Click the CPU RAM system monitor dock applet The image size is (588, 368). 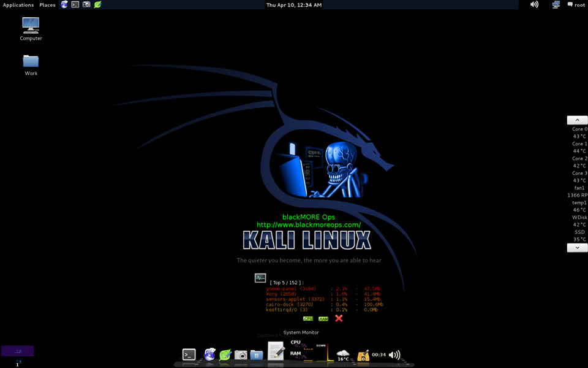(x=301, y=350)
